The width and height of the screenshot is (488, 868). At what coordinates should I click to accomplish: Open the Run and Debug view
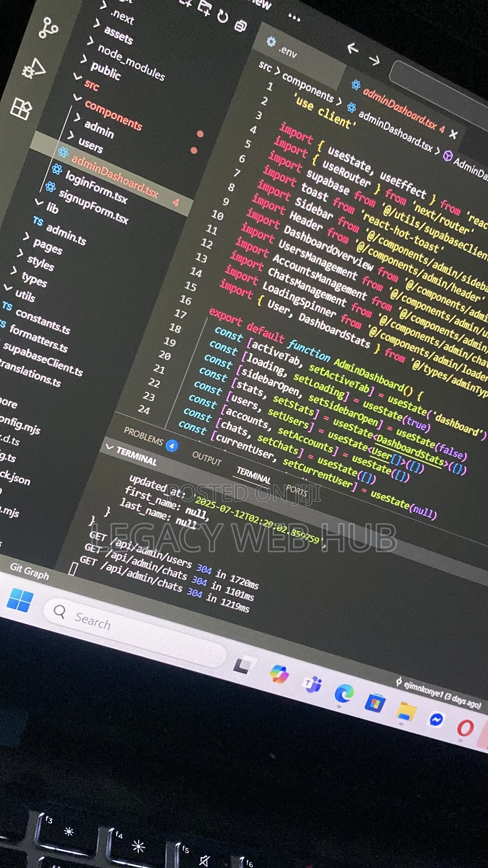click(x=34, y=68)
